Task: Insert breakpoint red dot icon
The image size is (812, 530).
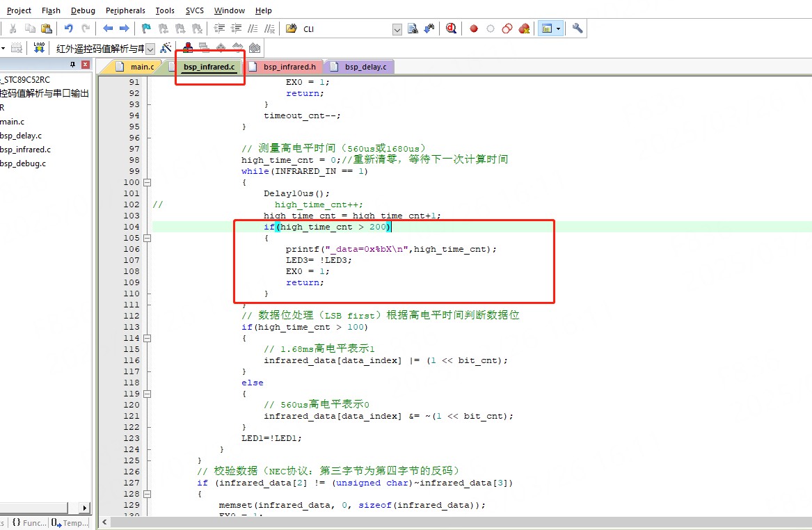Action: click(473, 29)
